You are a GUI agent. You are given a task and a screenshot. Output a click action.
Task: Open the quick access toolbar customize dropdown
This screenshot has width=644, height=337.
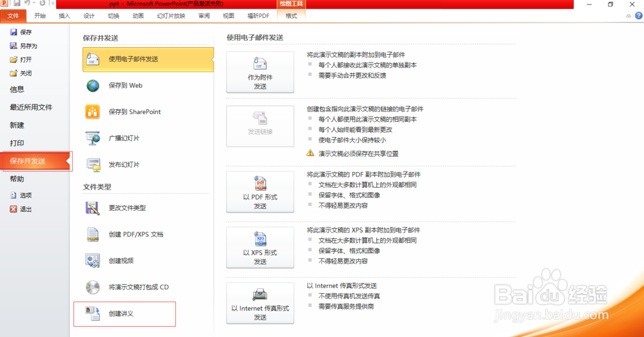click(53, 3)
